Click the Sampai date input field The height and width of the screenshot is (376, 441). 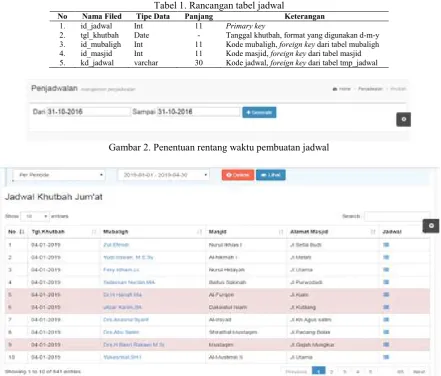(198, 112)
